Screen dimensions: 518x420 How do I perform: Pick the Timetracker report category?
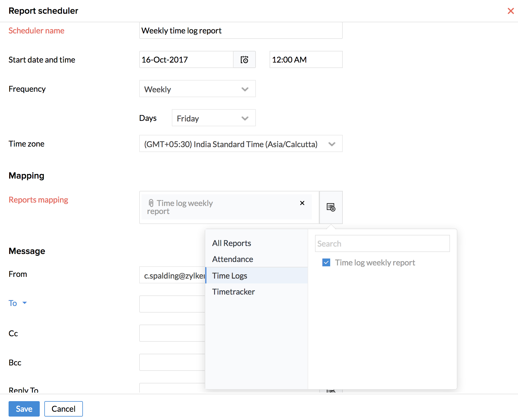coord(233,292)
